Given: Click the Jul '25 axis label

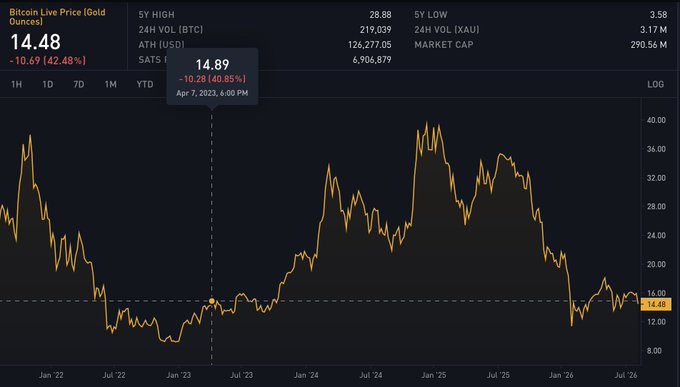Looking at the screenshot, I should pos(498,375).
